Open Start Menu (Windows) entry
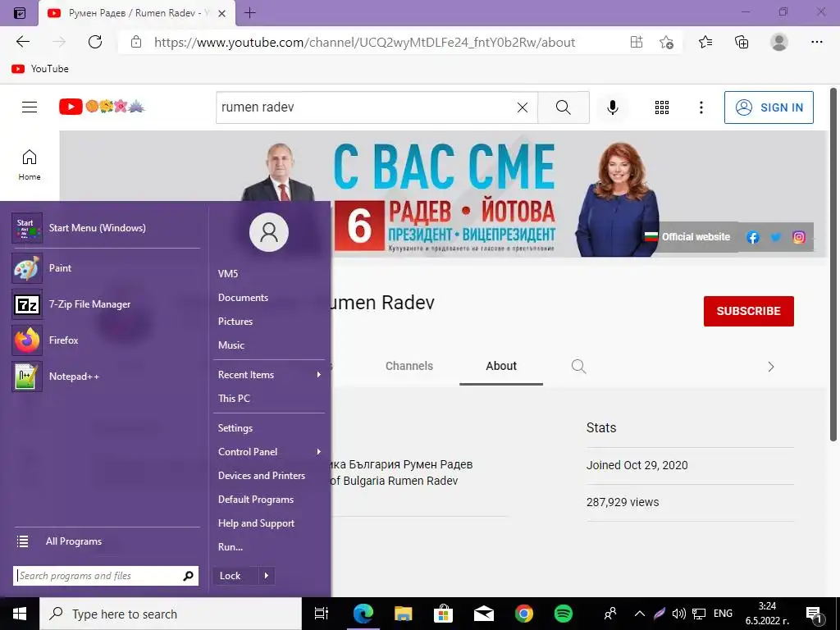The image size is (840, 630). 106,228
